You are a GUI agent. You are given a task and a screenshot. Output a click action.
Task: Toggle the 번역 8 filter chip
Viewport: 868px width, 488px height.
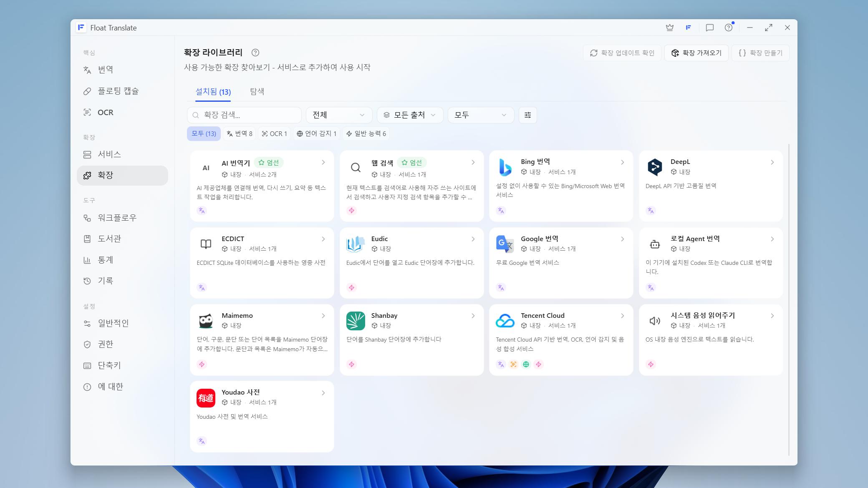click(240, 133)
